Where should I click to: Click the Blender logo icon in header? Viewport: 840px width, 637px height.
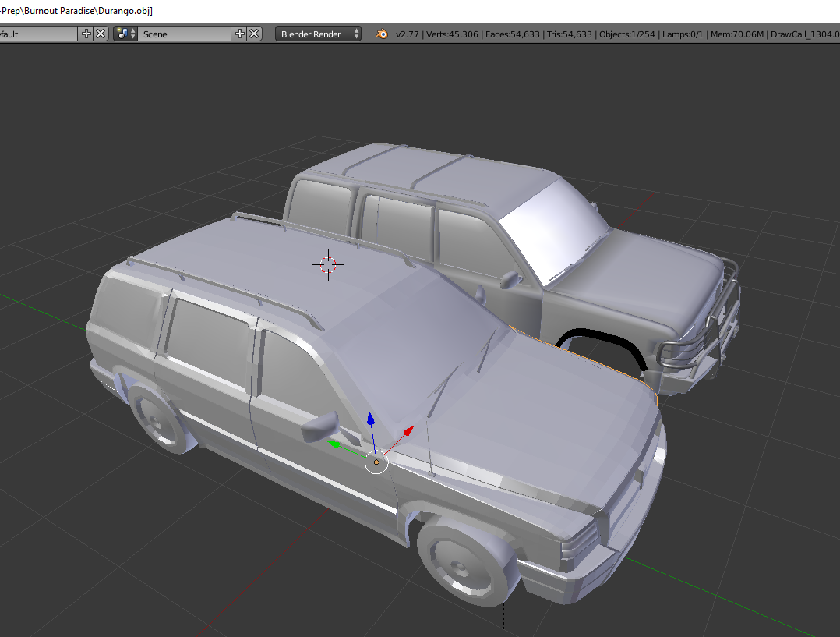click(382, 34)
